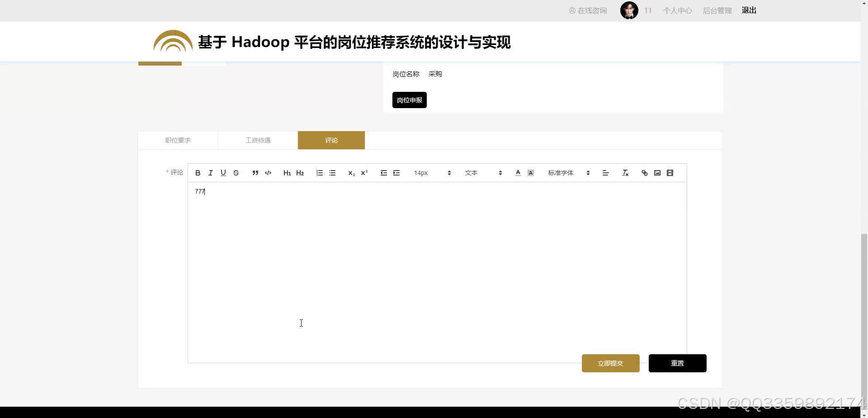This screenshot has height=418, width=868.
Task: Increase text indent
Action: [x=396, y=173]
